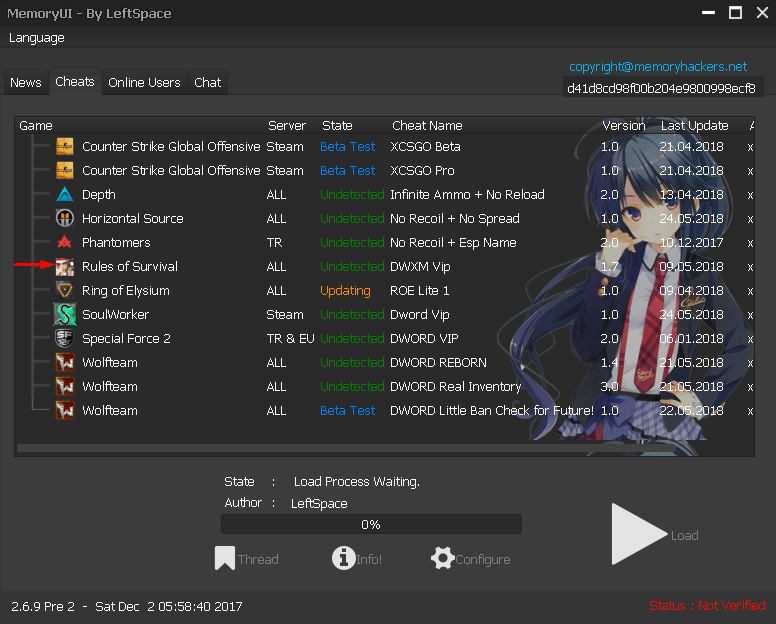Select the DWORD VIP cheat for Special Force 2
776x624 pixels.
pyautogui.click(x=424, y=338)
